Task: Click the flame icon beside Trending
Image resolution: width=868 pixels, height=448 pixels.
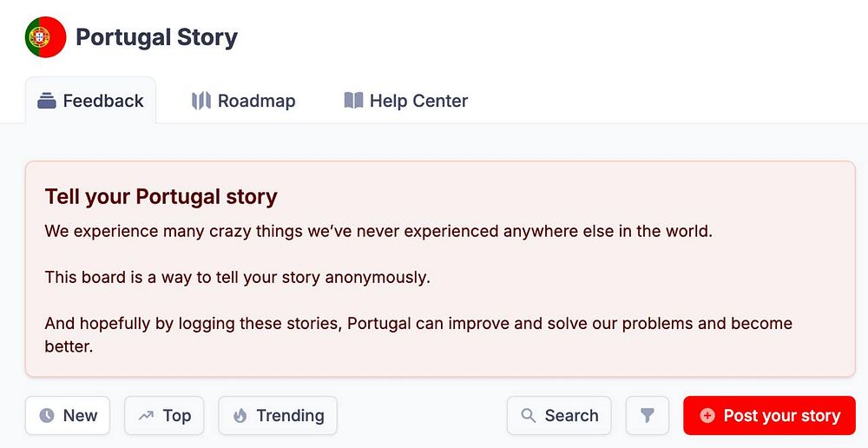Action: tap(240, 416)
